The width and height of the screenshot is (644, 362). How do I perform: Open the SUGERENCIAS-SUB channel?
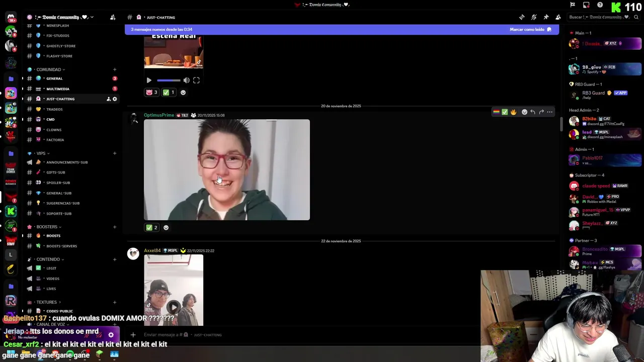(72, 203)
